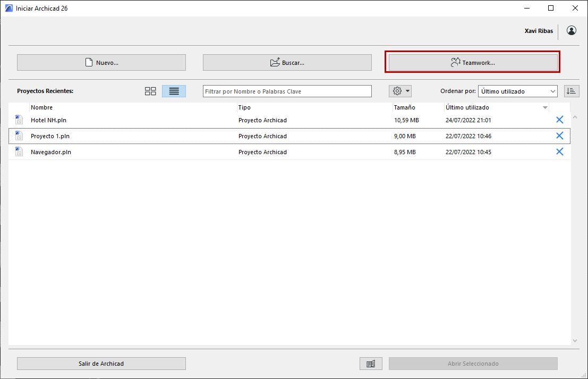Minimize the Iniciar Archicad 26 window

527,8
